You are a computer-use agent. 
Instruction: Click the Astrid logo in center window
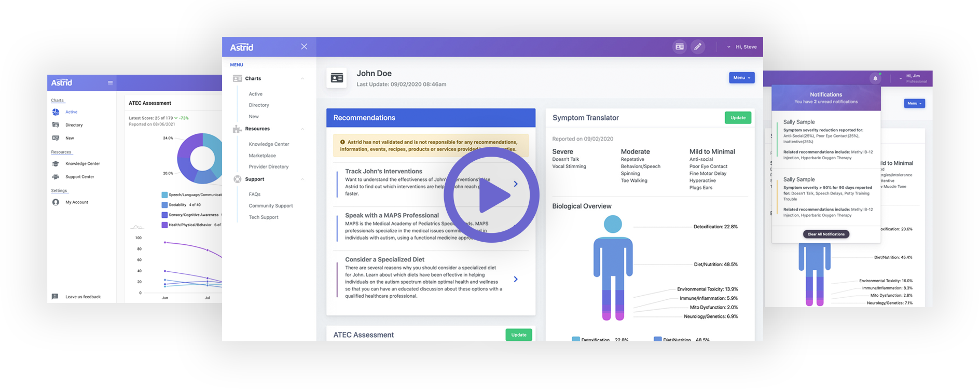click(242, 47)
